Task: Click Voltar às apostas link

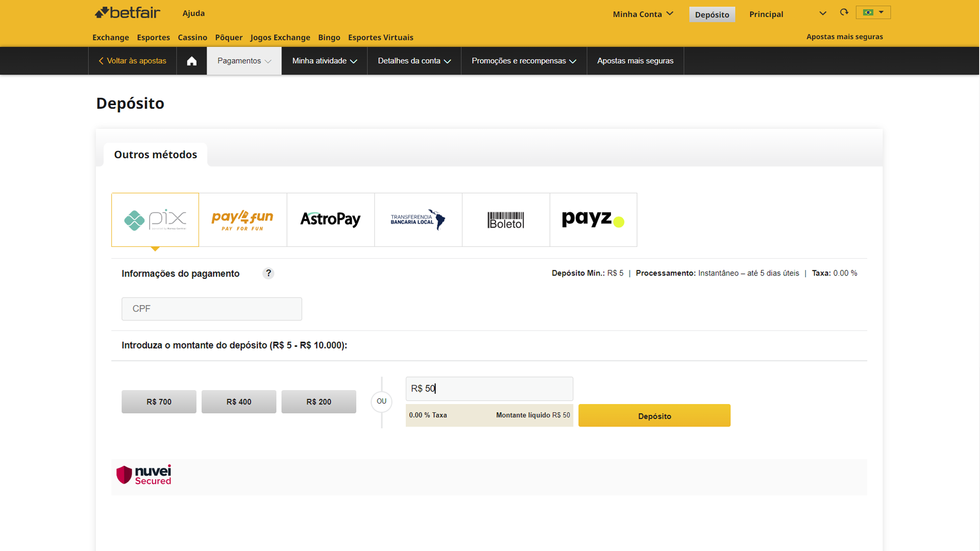Action: 133,61
